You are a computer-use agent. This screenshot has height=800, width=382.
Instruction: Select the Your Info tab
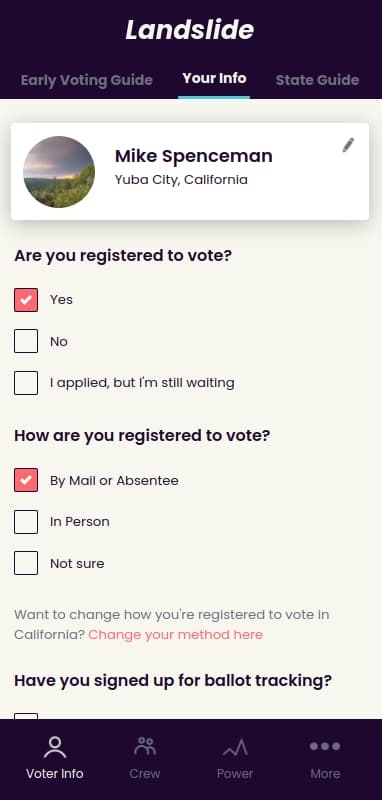[x=214, y=78]
